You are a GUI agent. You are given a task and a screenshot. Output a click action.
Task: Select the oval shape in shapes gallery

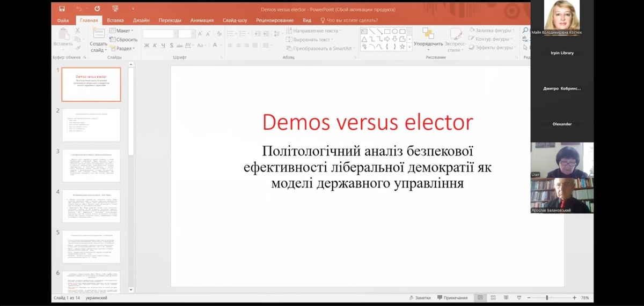pos(394,32)
